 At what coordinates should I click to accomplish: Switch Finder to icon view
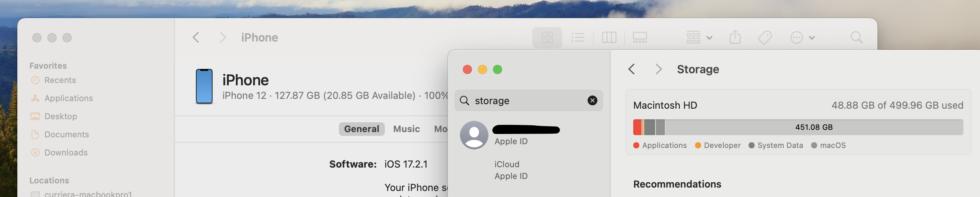(x=547, y=37)
